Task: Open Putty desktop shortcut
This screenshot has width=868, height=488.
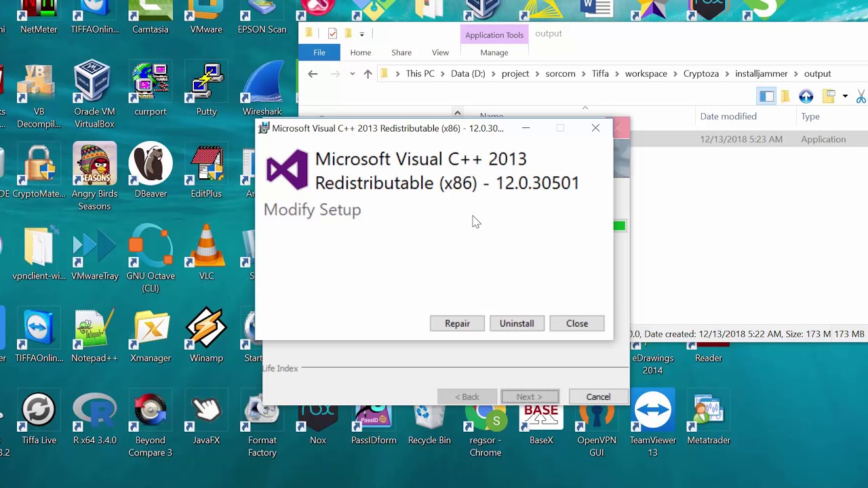Action: tap(206, 89)
